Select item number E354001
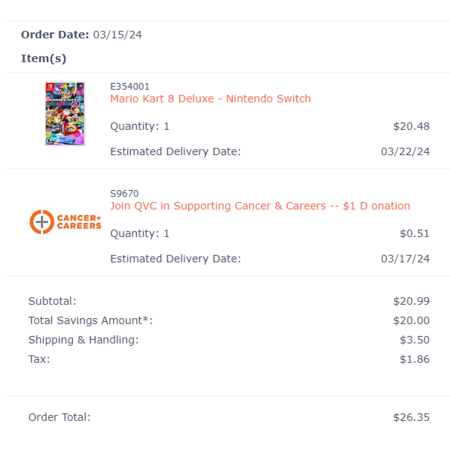This screenshot has width=450, height=450. pos(130,87)
